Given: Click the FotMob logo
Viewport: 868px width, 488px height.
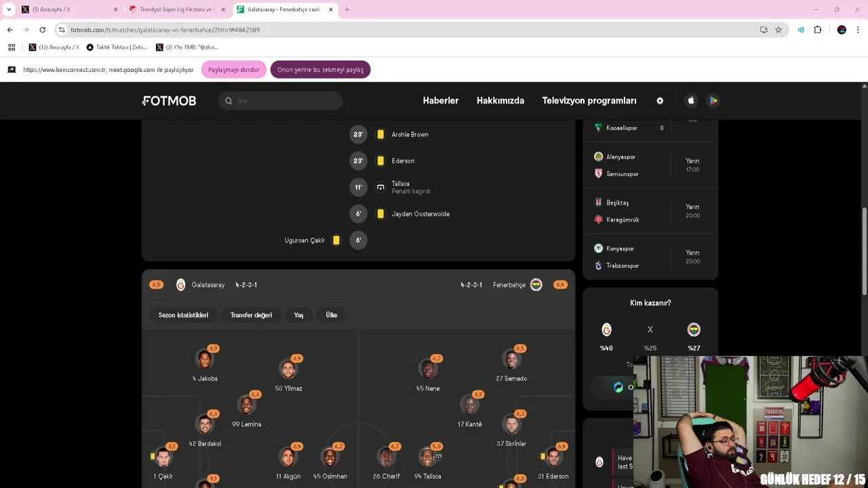Looking at the screenshot, I should pyautogui.click(x=169, y=100).
